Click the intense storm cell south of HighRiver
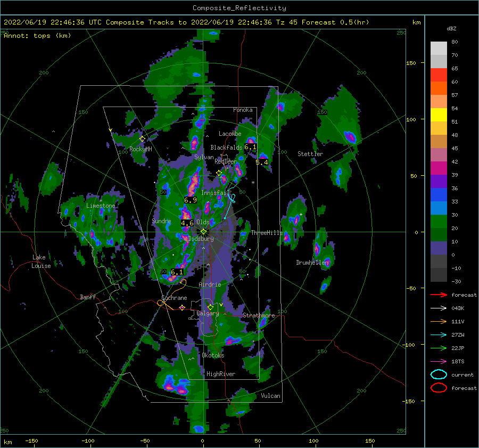The width and height of the screenshot is (479, 448). [175, 386]
